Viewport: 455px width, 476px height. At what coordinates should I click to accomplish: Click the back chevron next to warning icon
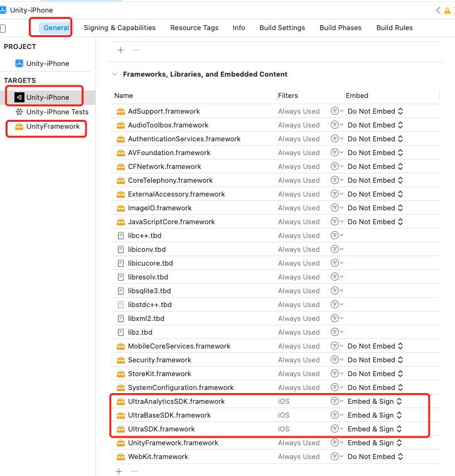[438, 11]
